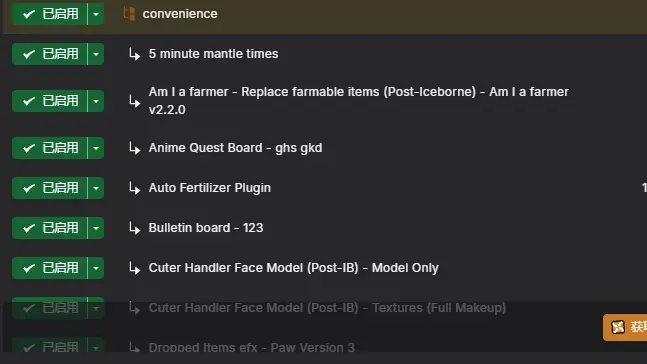Screen dimensions: 647x364
Task: Click the sub-item arrow icon beside 5 minute mantle times
Action: pos(135,54)
